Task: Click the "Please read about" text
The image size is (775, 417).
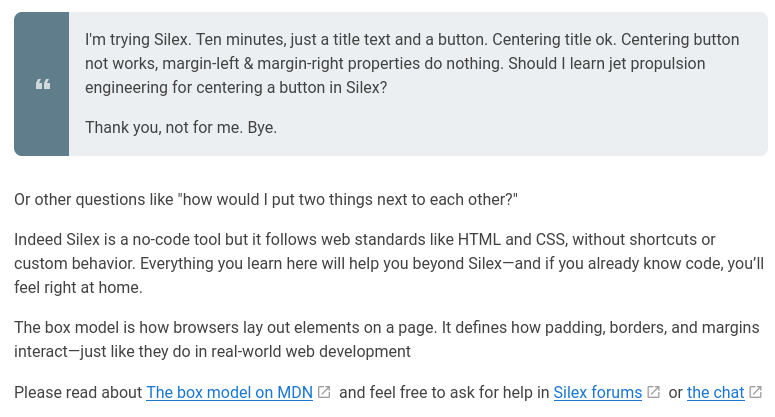Action: pos(78,393)
